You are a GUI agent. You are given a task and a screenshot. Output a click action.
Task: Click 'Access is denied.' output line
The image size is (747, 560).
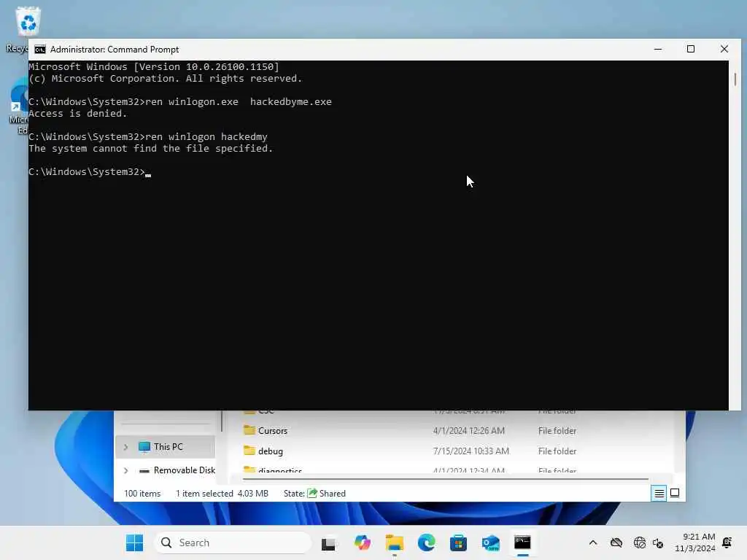click(x=77, y=113)
